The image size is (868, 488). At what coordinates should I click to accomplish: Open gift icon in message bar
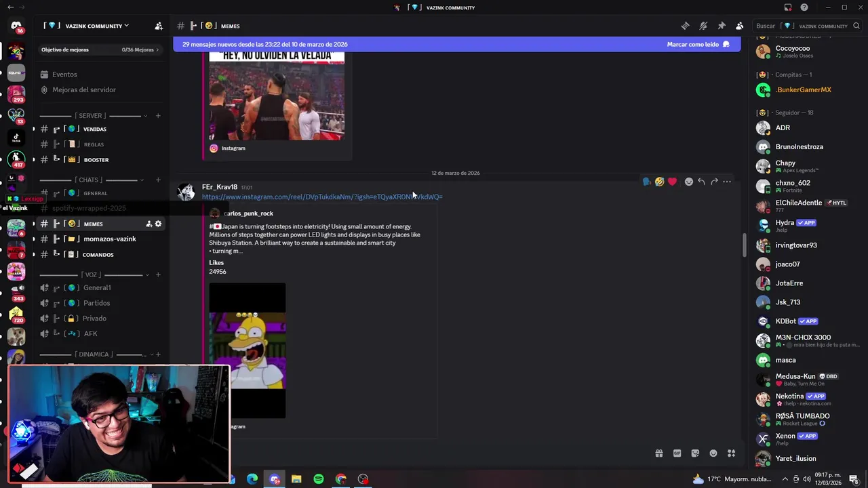(x=658, y=453)
